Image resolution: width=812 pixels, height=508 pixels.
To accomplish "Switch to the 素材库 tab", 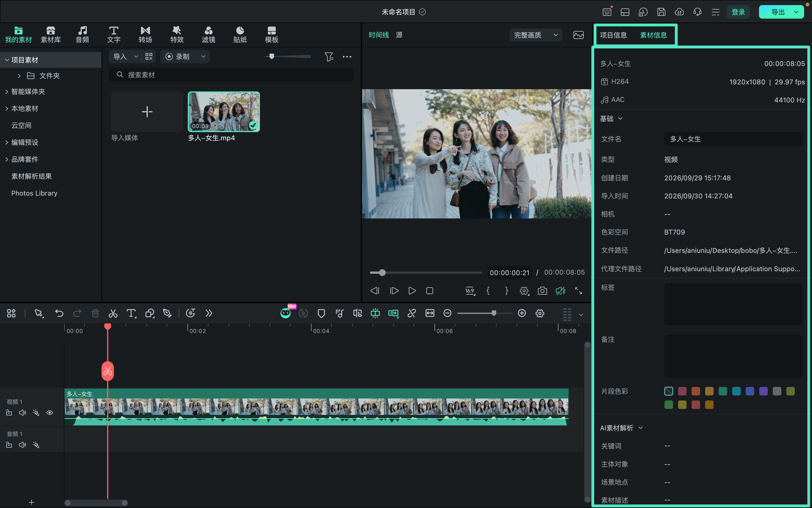I will 51,35.
